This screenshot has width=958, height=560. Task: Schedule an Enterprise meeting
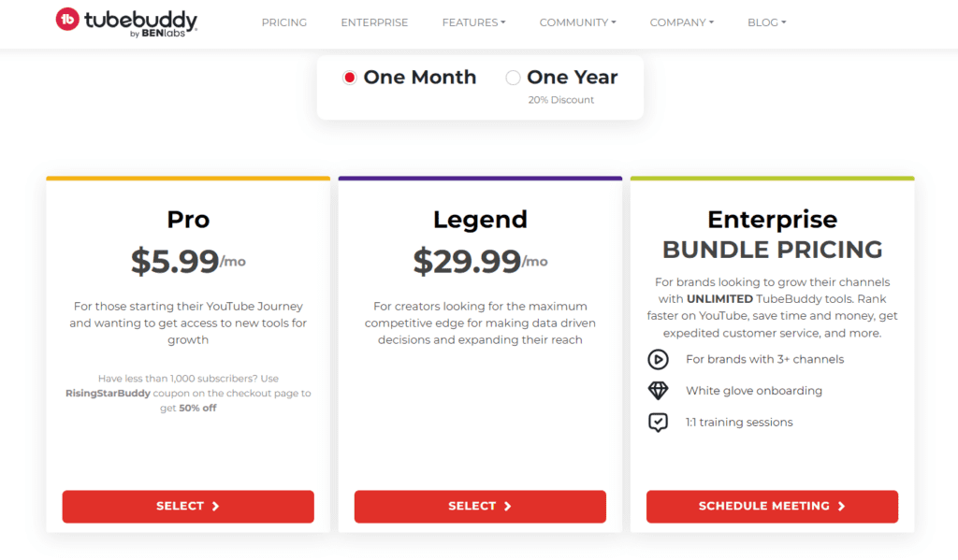pyautogui.click(x=772, y=507)
